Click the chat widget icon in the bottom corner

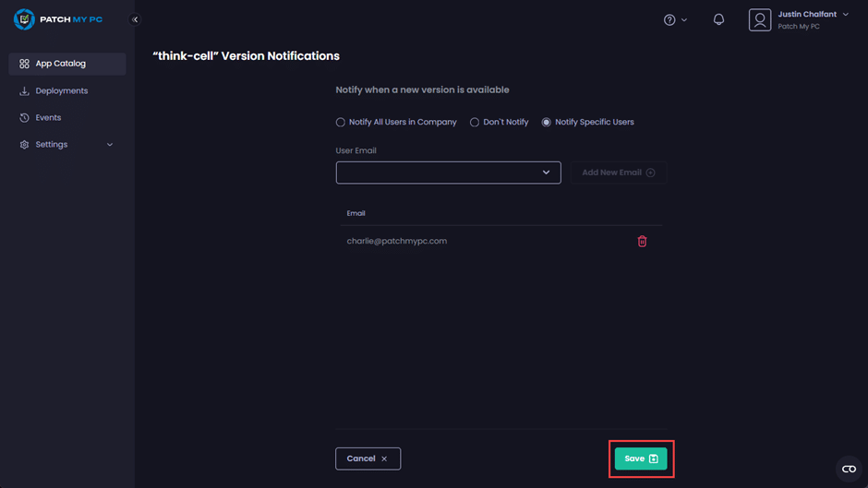coord(849,469)
